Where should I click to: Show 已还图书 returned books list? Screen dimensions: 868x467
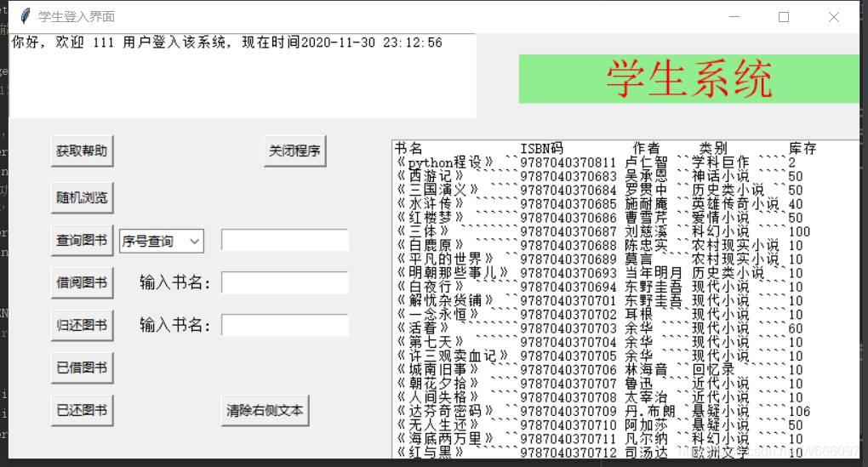pos(82,411)
